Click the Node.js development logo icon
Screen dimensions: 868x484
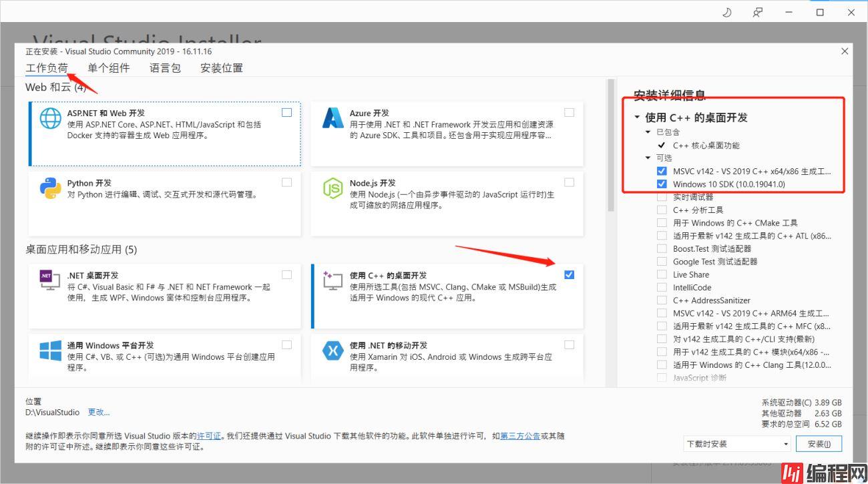pos(333,188)
